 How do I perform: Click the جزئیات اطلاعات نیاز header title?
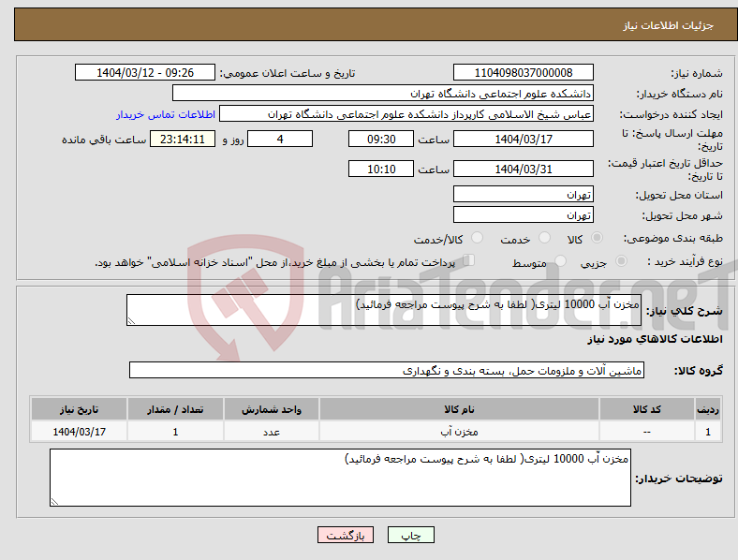click(x=669, y=25)
